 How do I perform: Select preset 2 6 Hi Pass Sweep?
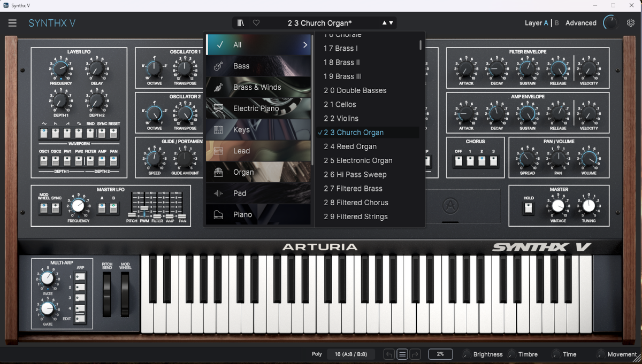click(368, 174)
